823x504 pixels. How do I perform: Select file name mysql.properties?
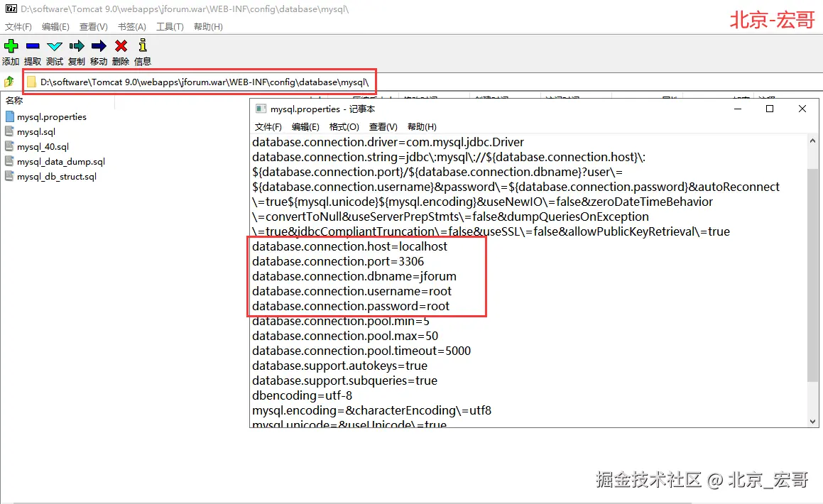click(x=51, y=117)
